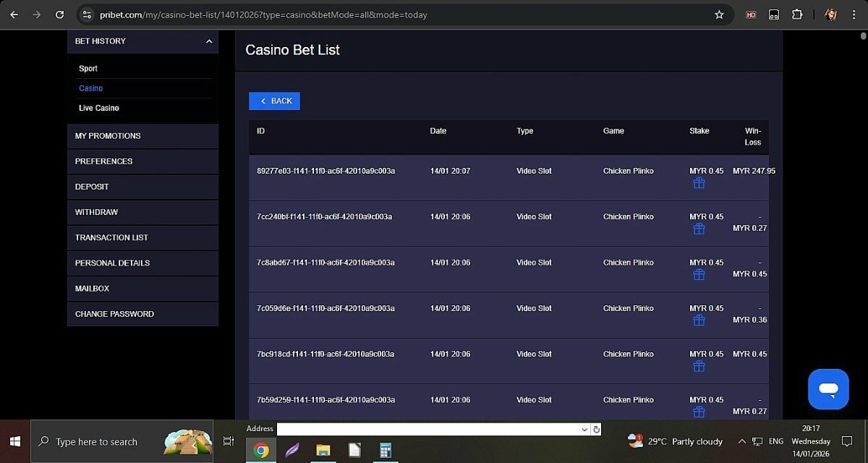Select Live Casino under Bet History
Screen dimensions: 868x463
click(99, 108)
